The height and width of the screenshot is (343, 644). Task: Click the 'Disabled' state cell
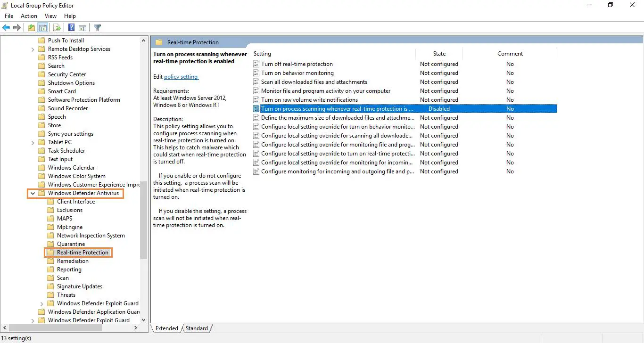tap(439, 109)
